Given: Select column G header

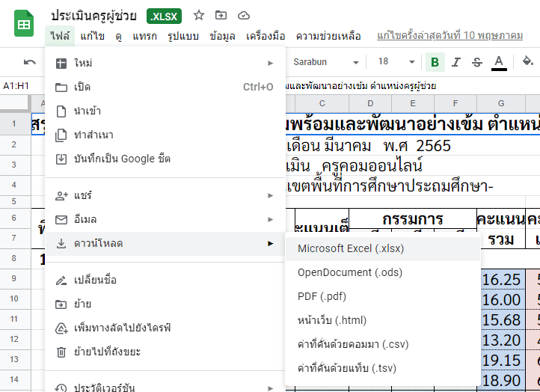Looking at the screenshot, I should click(501, 103).
